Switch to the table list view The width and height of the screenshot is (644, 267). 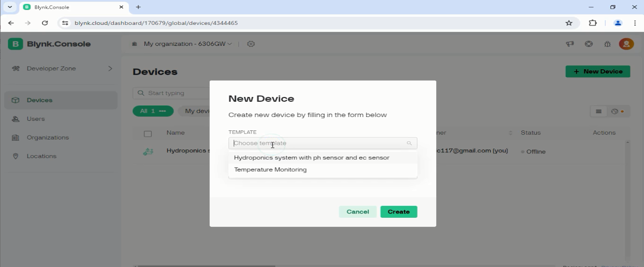point(599,111)
